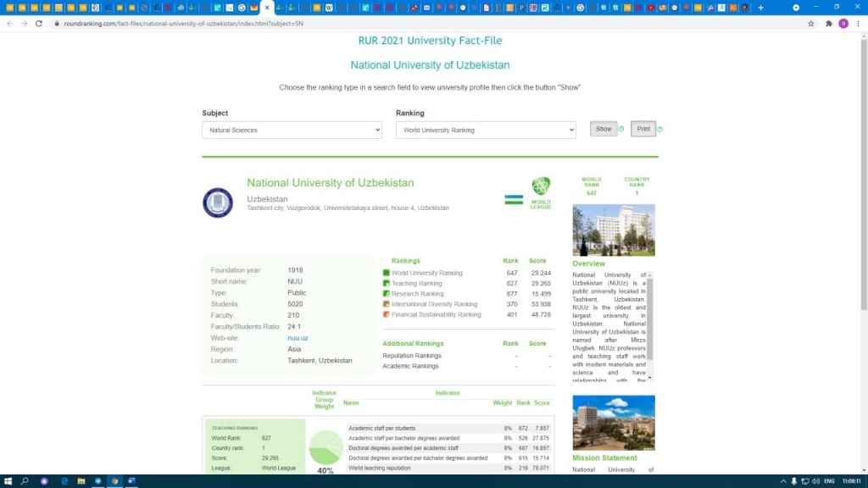Click the Overview text scrollbar
The height and width of the screenshot is (488, 868).
[x=650, y=319]
